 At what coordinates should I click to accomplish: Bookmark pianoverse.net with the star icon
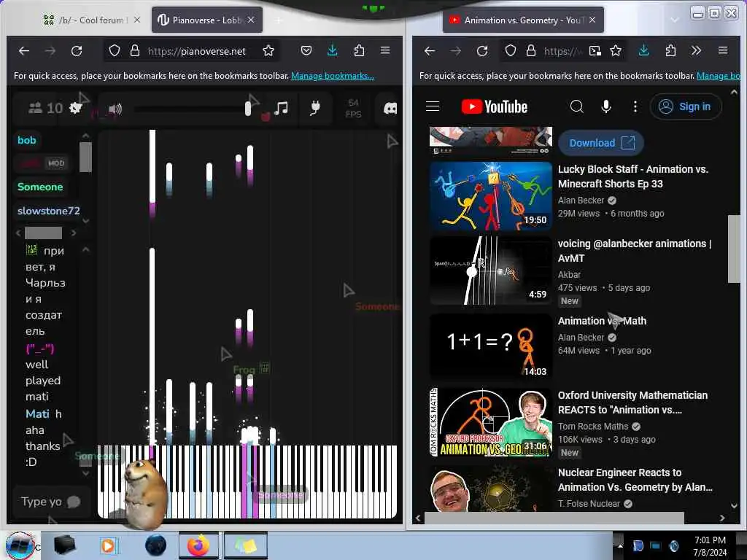[268, 50]
